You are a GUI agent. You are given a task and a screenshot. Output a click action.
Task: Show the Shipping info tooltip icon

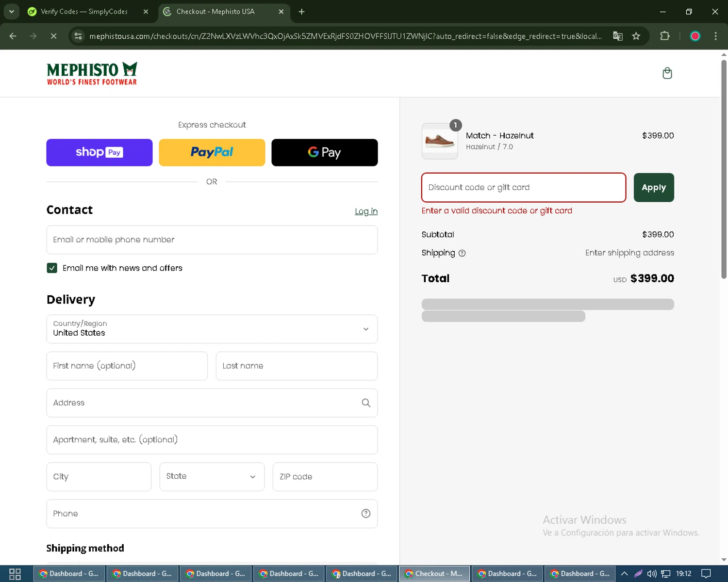tap(462, 253)
